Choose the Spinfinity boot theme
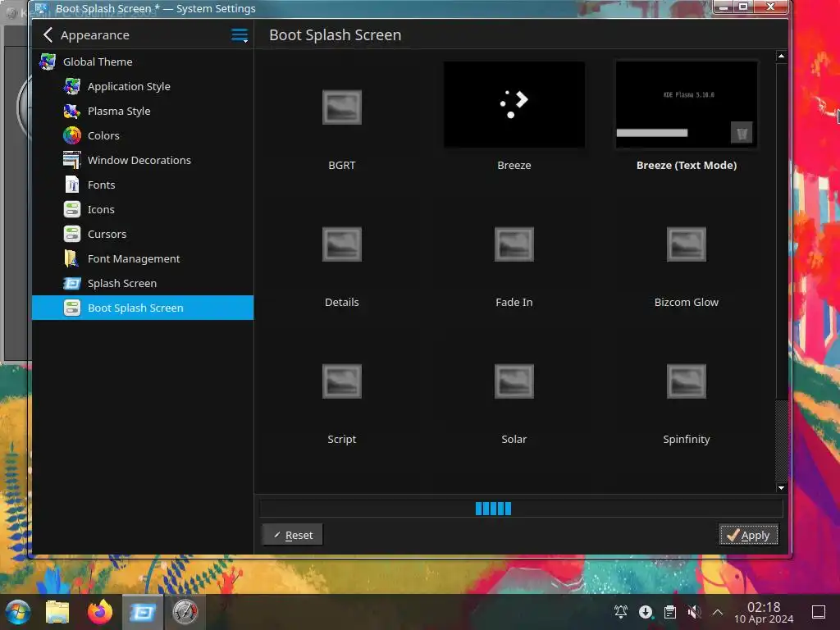 tap(687, 381)
